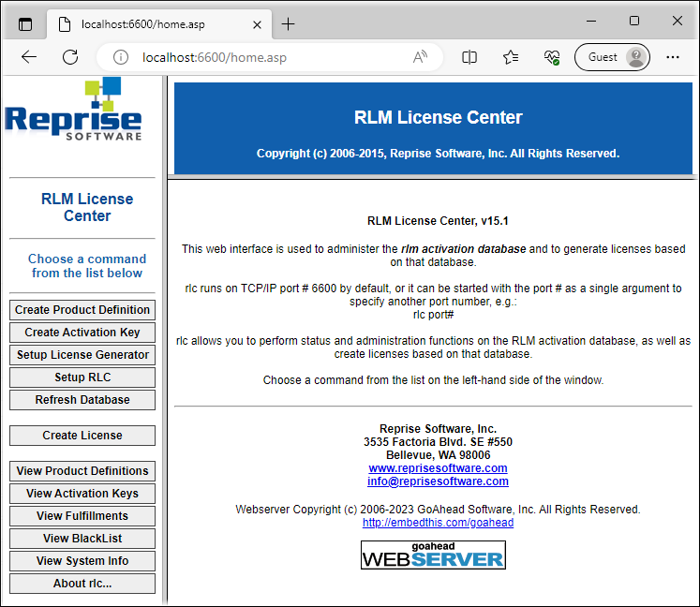The height and width of the screenshot is (607, 700).
Task: Click 'Choose a command from the list below' text
Action: pyautogui.click(x=87, y=266)
